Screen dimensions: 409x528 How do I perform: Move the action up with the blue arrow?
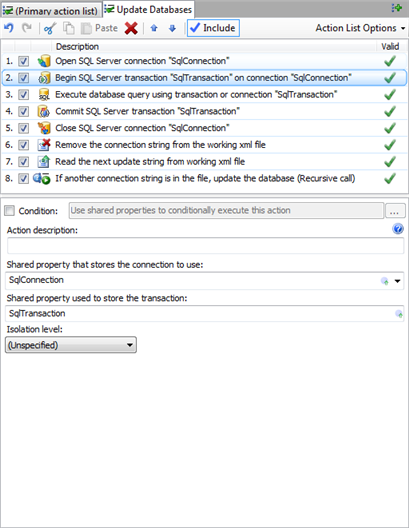point(154,28)
